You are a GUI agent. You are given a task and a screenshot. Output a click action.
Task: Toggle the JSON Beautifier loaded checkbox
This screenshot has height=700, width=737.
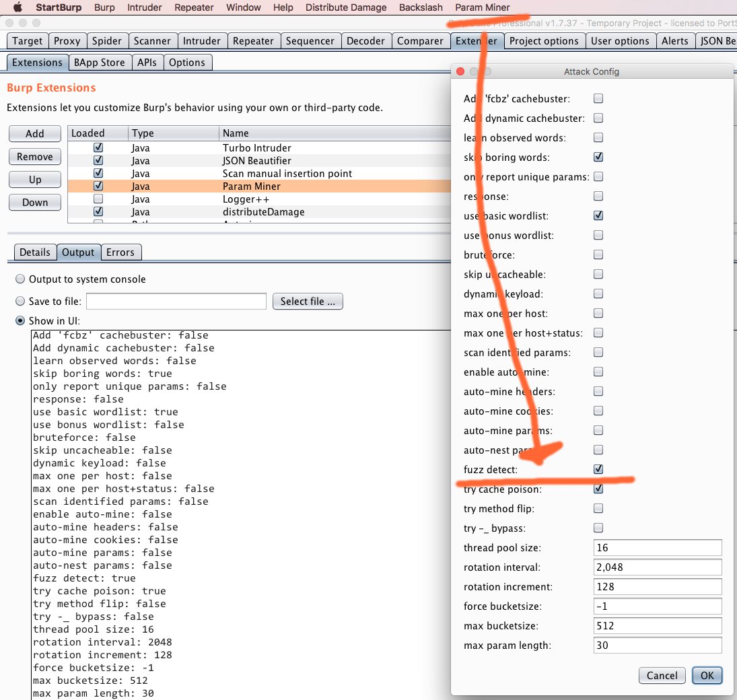coord(98,160)
